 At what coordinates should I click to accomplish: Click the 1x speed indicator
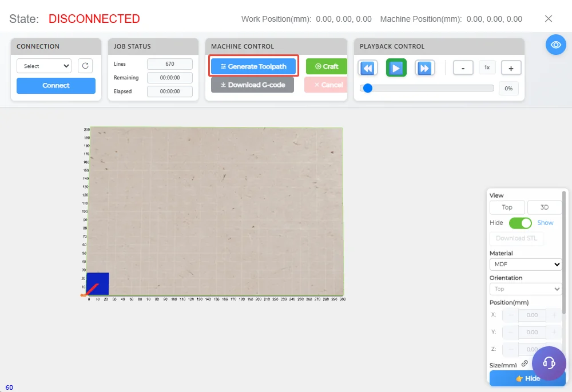tap(487, 68)
